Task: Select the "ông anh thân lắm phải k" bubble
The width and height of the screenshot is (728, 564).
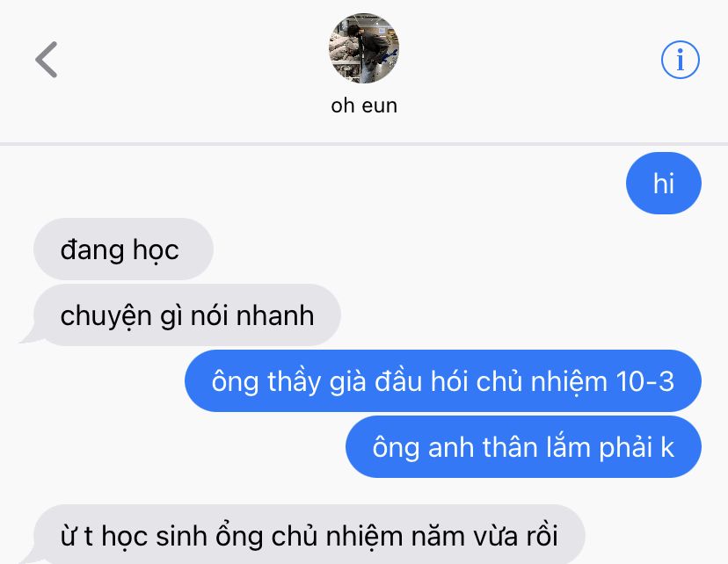Action: tap(523, 446)
